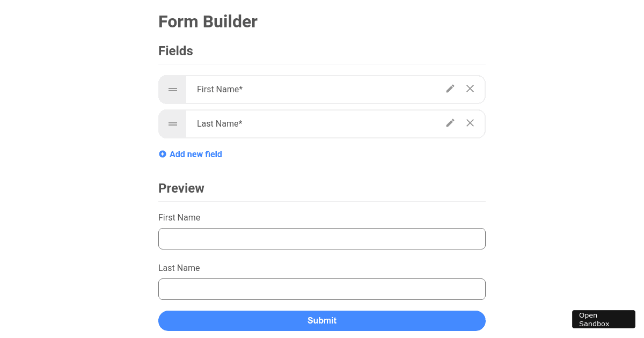Edit the First Name field with pencil icon

pyautogui.click(x=450, y=89)
